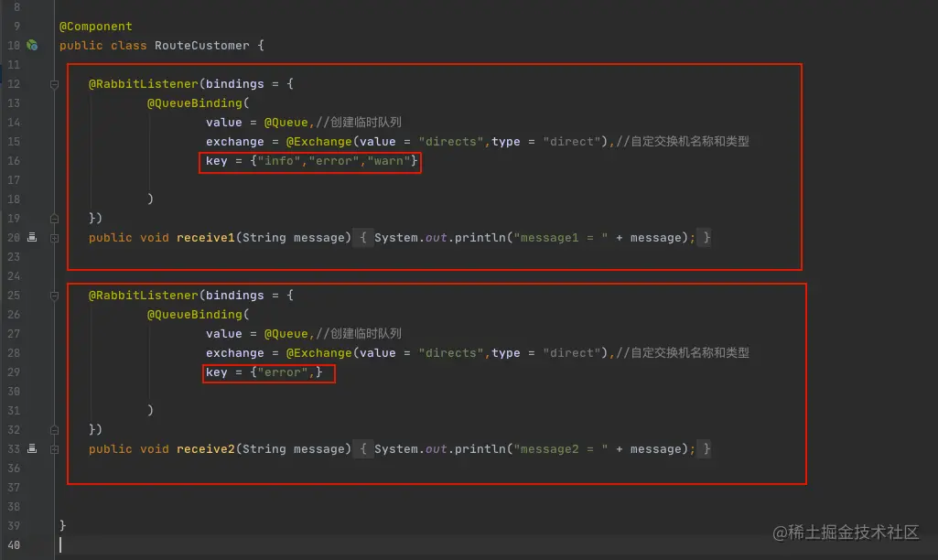Image resolution: width=938 pixels, height=560 pixels.
Task: Collapse the fold marker on line 25
Action: click(x=54, y=296)
